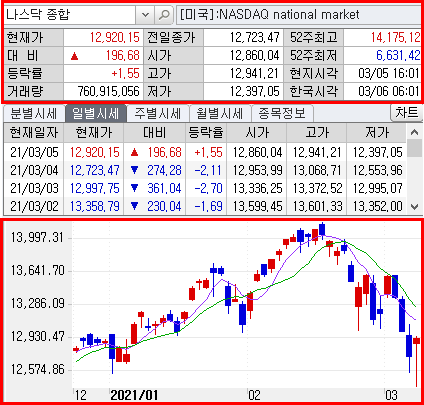Click the blue down triangle for 21/03/03
The height and width of the screenshot is (405, 424).
(135, 188)
